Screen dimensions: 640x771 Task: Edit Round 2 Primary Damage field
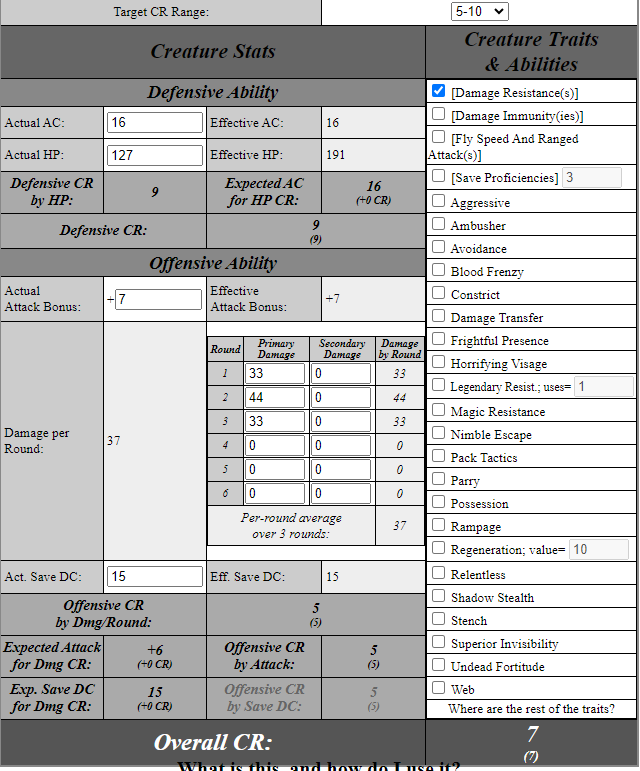[x=275, y=397]
